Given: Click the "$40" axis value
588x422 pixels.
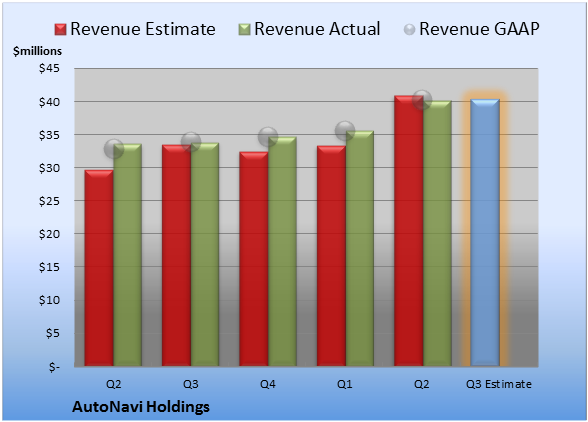Looking at the screenshot, I should [49, 102].
